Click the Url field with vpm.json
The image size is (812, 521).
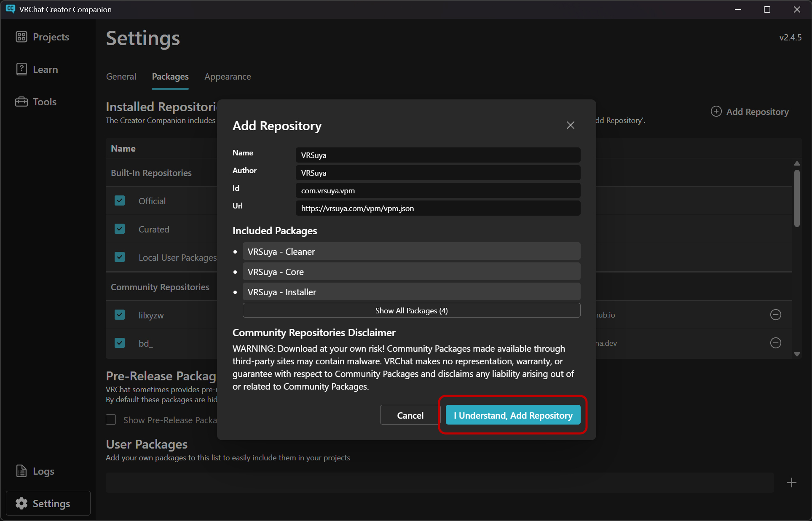tap(438, 208)
